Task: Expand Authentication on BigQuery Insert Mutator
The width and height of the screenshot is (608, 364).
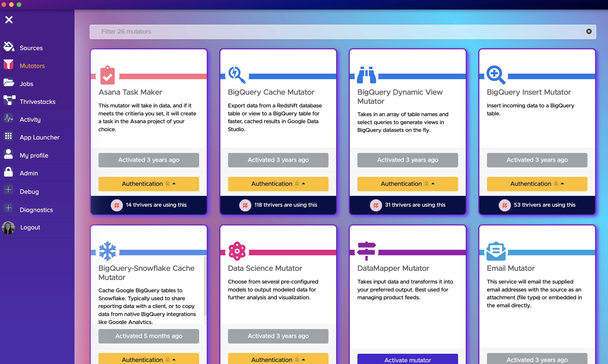Action: (537, 184)
